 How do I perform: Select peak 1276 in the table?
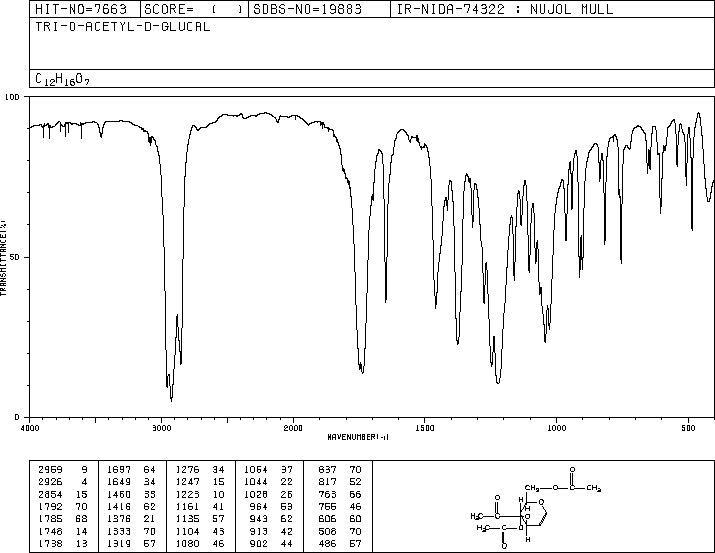[187, 470]
